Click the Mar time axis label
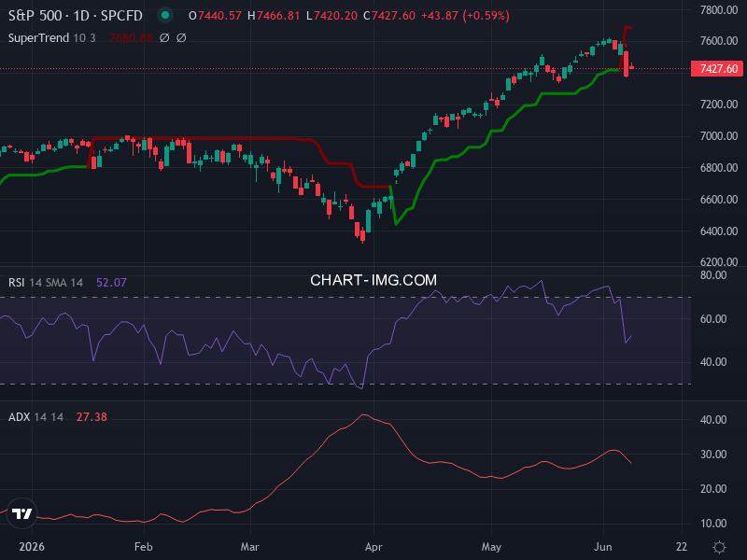Viewport: 747px width, 560px height. pos(249,547)
